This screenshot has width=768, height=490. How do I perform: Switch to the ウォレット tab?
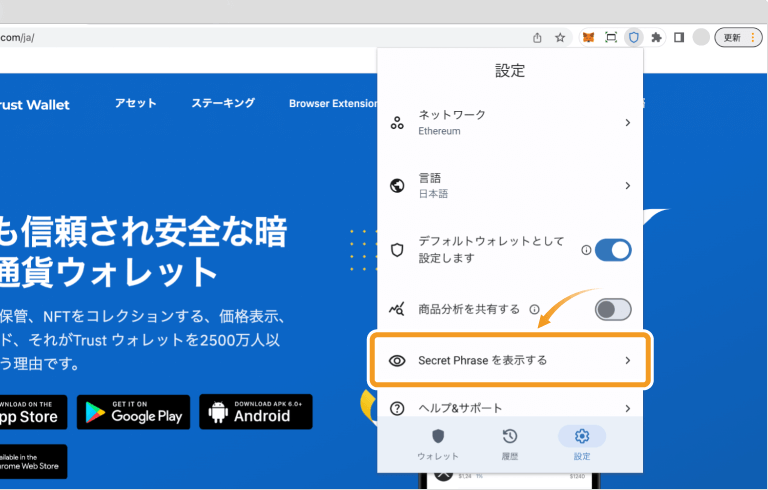pos(438,444)
